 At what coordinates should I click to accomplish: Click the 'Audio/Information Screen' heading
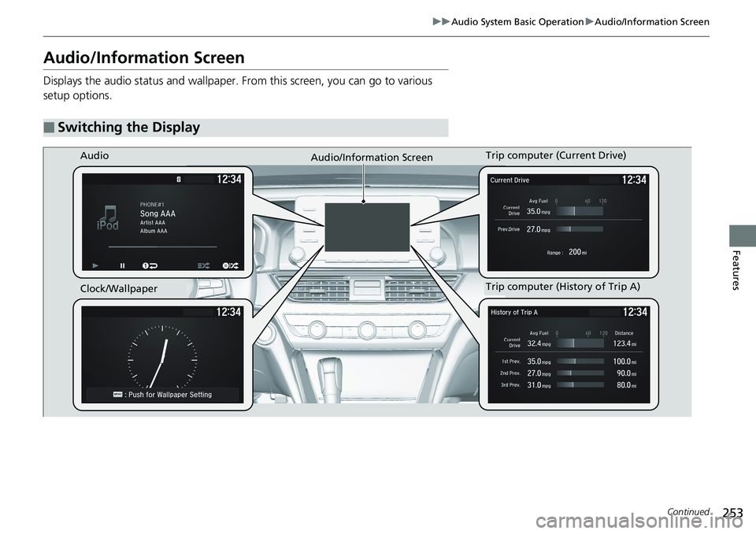click(143, 57)
